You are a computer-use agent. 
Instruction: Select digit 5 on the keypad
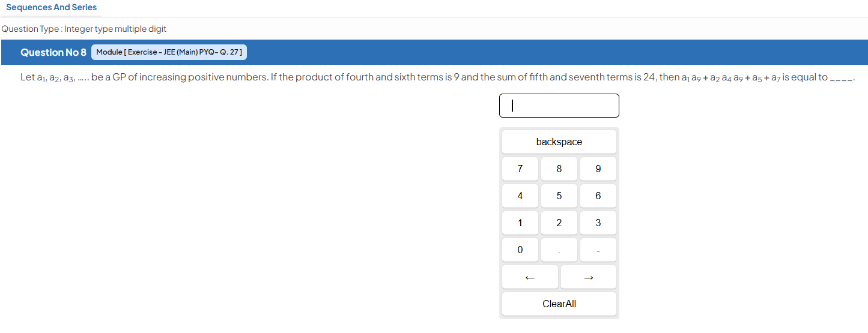[x=559, y=196]
